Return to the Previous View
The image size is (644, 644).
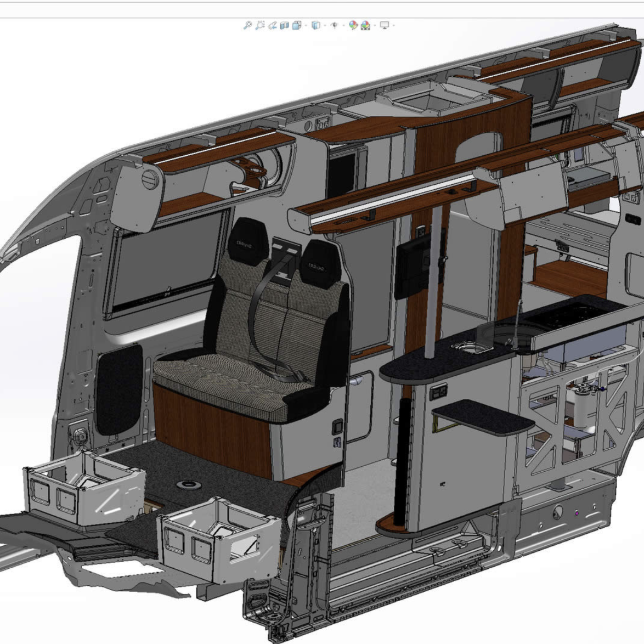tap(272, 25)
